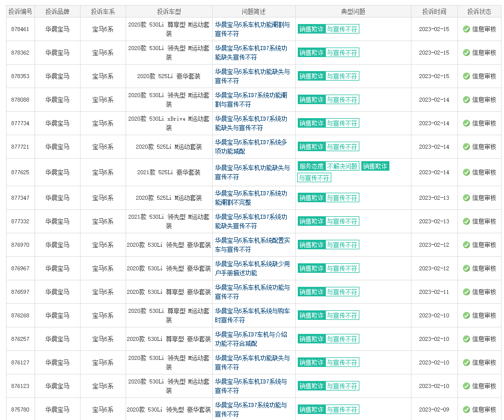504x420 pixels.
Task: Click the 服务态度 tag in row 877625
Action: pyautogui.click(x=311, y=166)
